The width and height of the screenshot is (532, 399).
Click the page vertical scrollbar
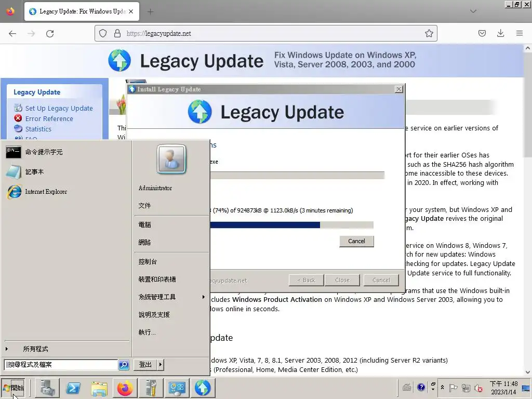click(x=528, y=210)
